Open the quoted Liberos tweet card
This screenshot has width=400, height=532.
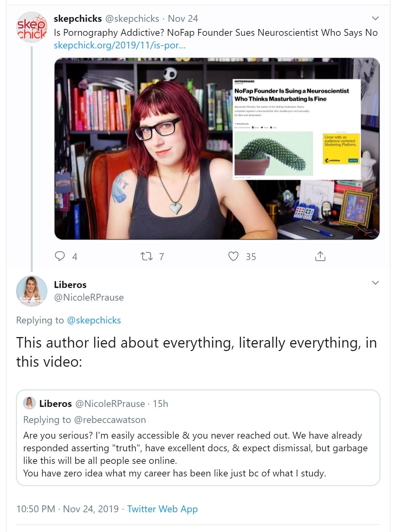pos(198,438)
